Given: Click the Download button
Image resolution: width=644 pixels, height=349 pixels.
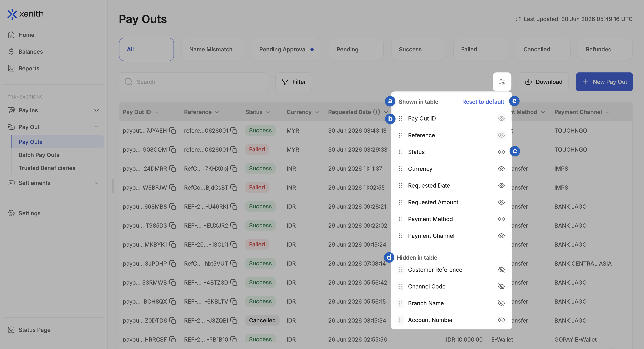Looking at the screenshot, I should 544,82.
